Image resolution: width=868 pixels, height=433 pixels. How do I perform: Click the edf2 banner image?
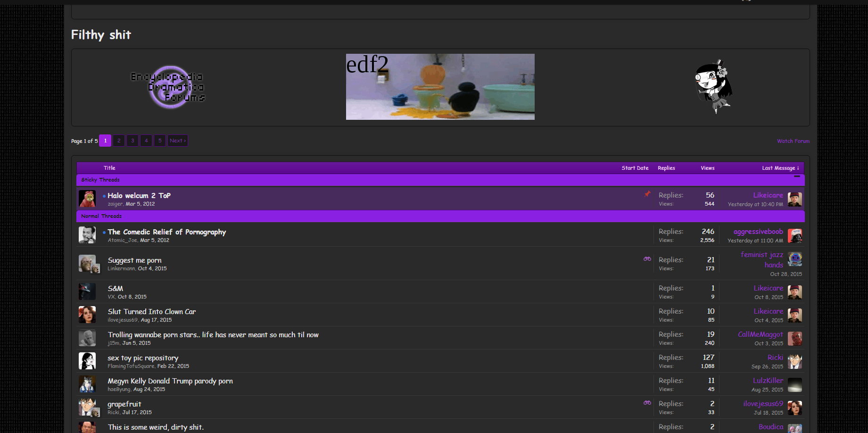tap(440, 87)
